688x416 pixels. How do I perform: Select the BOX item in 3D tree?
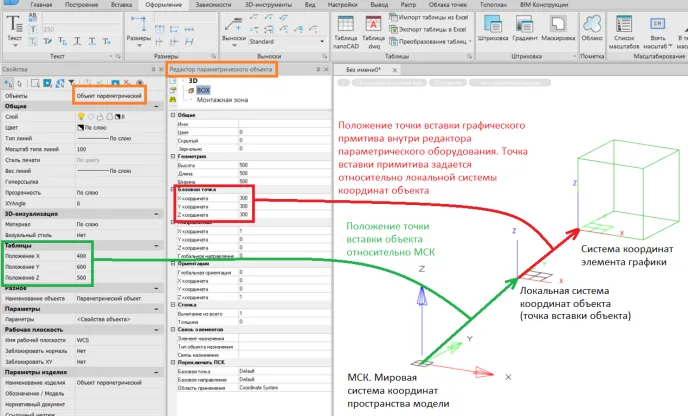[204, 90]
